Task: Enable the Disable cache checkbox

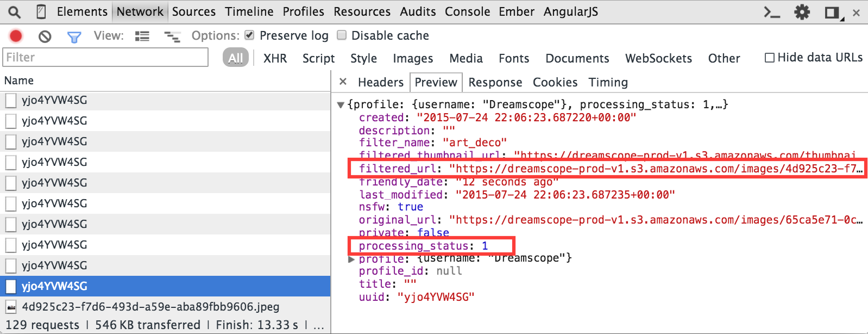Action: pos(342,35)
